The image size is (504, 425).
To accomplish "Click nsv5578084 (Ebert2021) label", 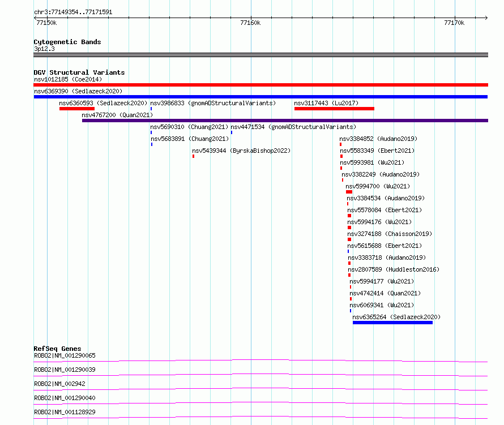I will pyautogui.click(x=385, y=210).
